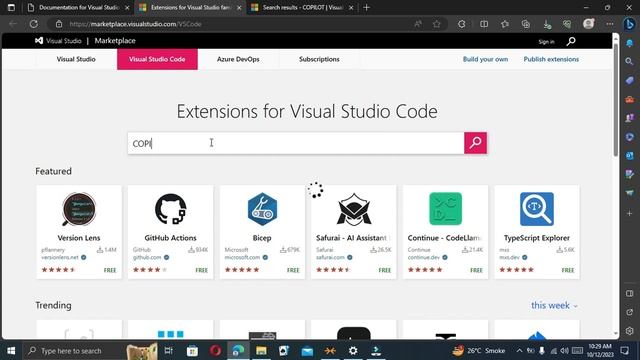Open the Publish extensions link
640x360 pixels.
click(x=551, y=59)
